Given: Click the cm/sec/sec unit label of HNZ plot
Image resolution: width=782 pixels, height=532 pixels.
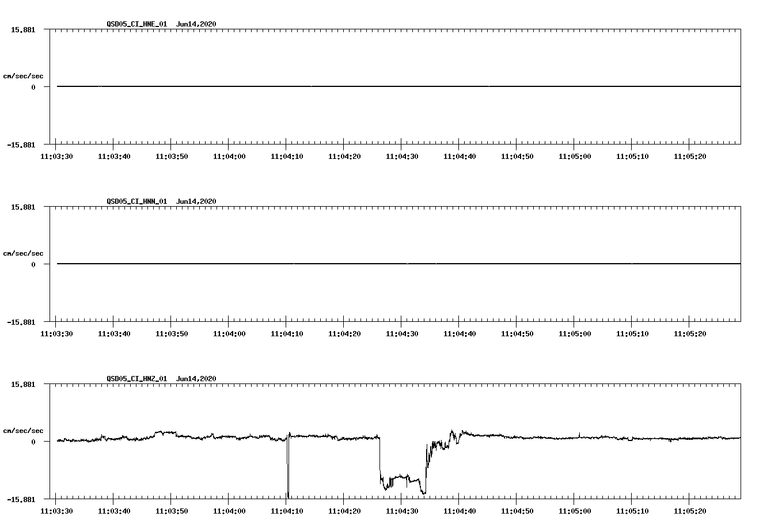Looking at the screenshot, I should tap(23, 431).
